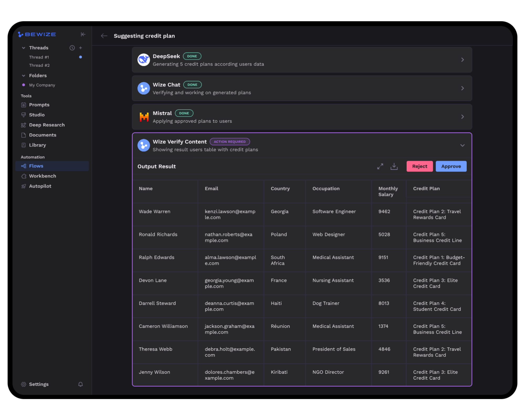Viewport: 525px width, 420px height.
Task: Collapse the sidebar panel
Action: [x=83, y=34]
